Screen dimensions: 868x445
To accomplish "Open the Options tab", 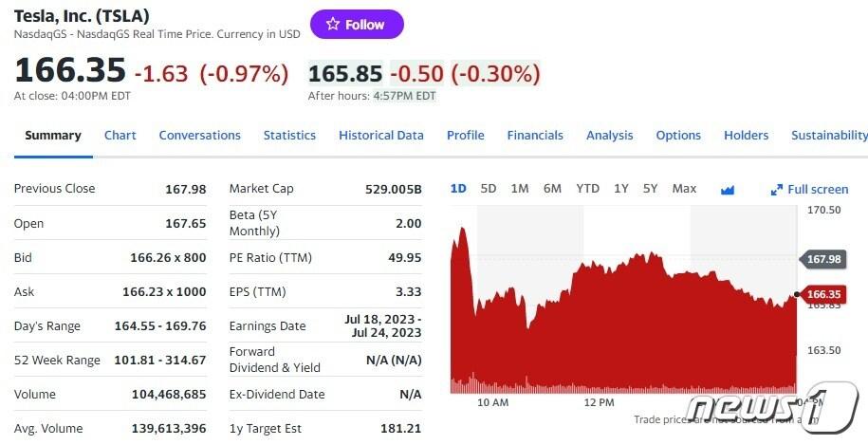I will tap(678, 136).
